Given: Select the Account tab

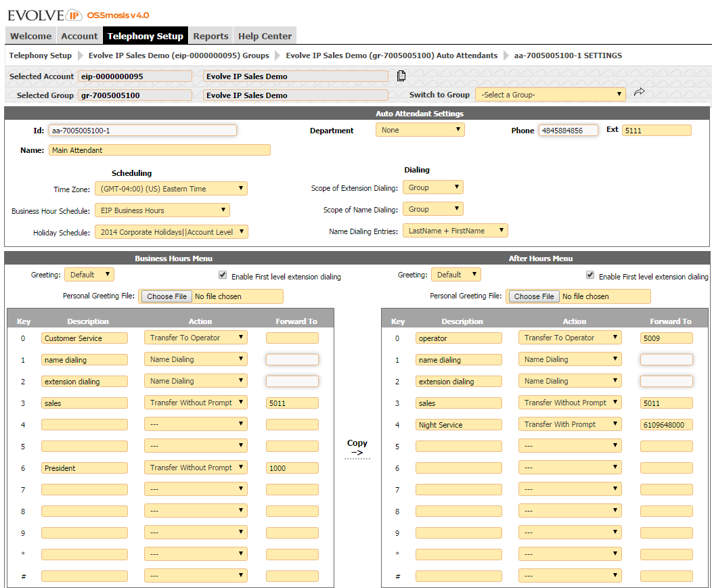Looking at the screenshot, I should 79,36.
